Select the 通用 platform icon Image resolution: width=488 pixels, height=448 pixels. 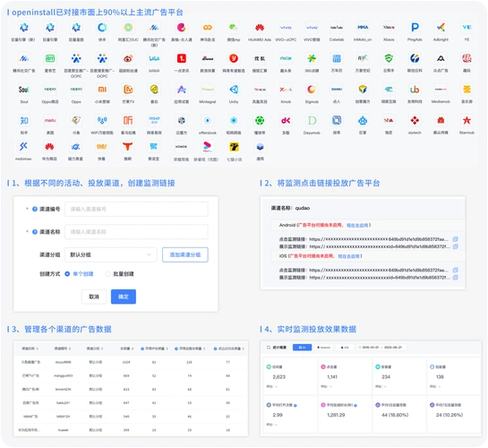[x=261, y=147]
